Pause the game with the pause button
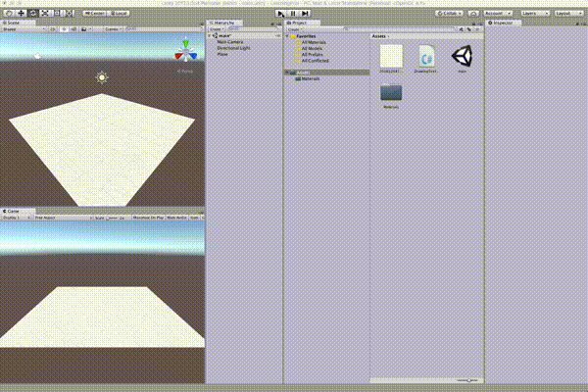Viewport: 588px width, 392px height. pos(293,13)
